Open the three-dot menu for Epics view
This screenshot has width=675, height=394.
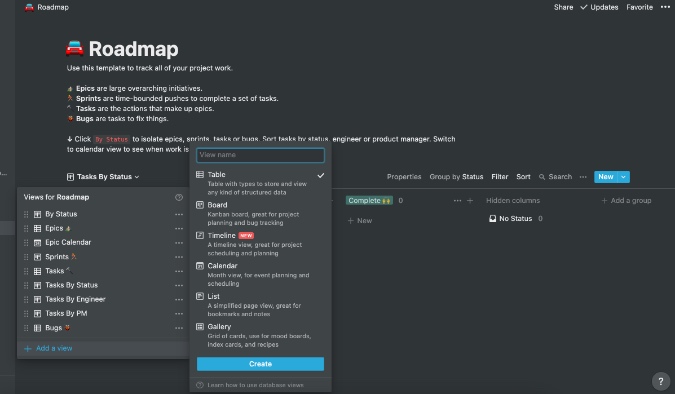(x=179, y=228)
